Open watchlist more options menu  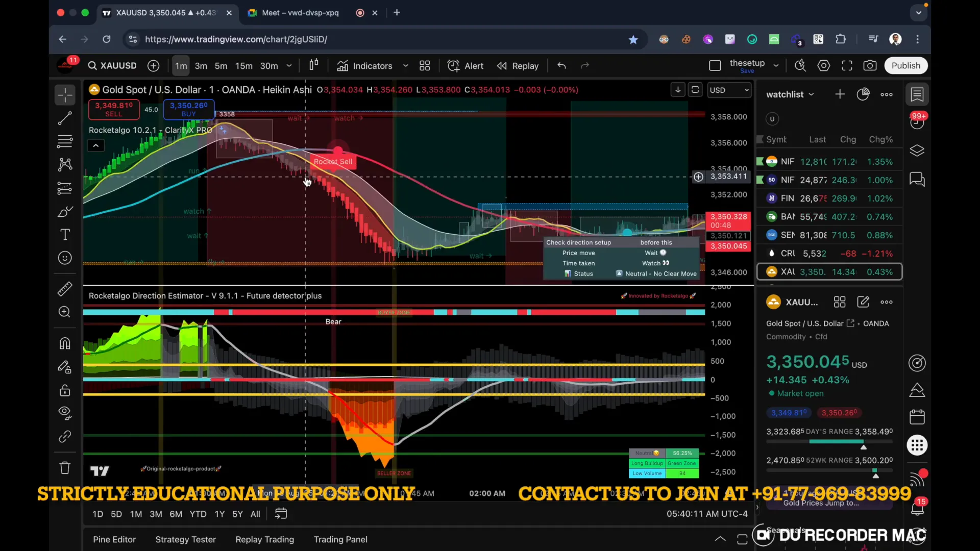(887, 94)
